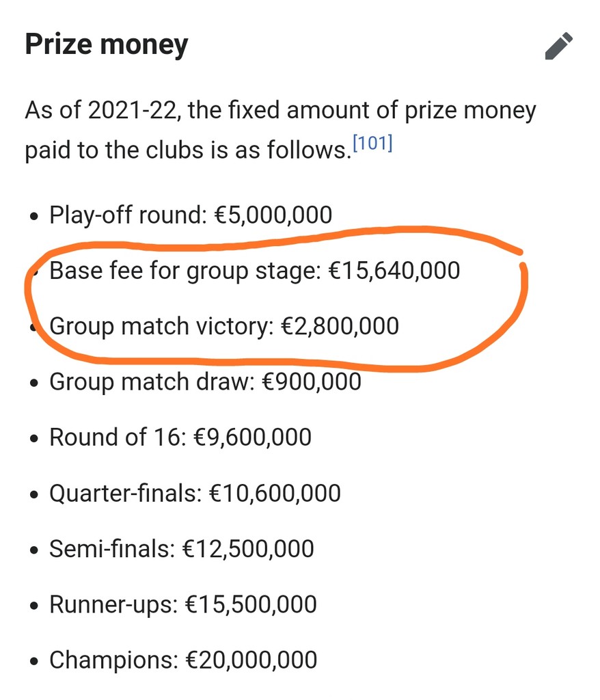
Task: Tap Quarter-finals €10,600,000 entry
Action: (x=195, y=494)
